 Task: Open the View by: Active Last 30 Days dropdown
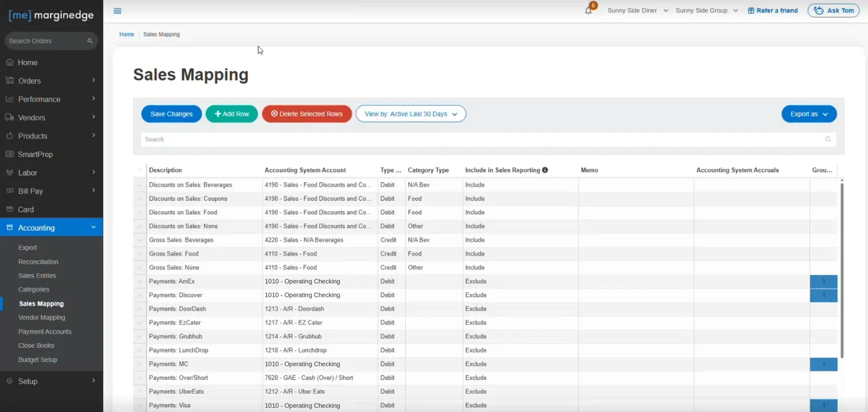coord(411,114)
